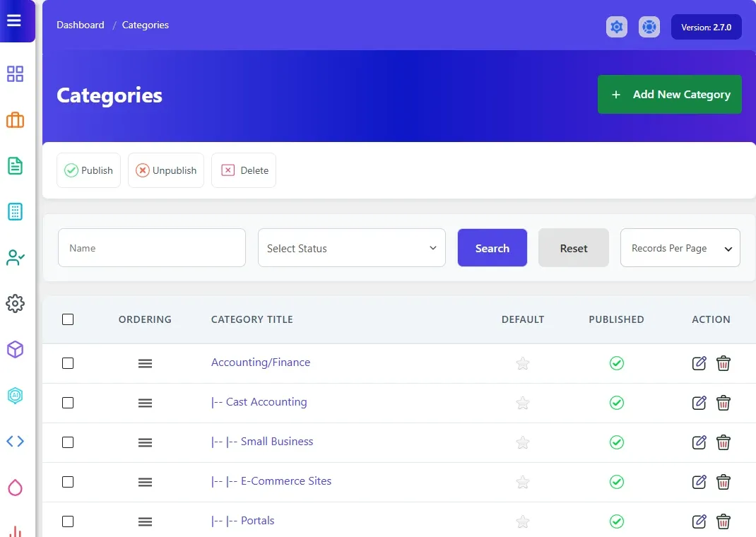Click the Version: 2.7.0 badge
The width and height of the screenshot is (756, 537).
[707, 27]
